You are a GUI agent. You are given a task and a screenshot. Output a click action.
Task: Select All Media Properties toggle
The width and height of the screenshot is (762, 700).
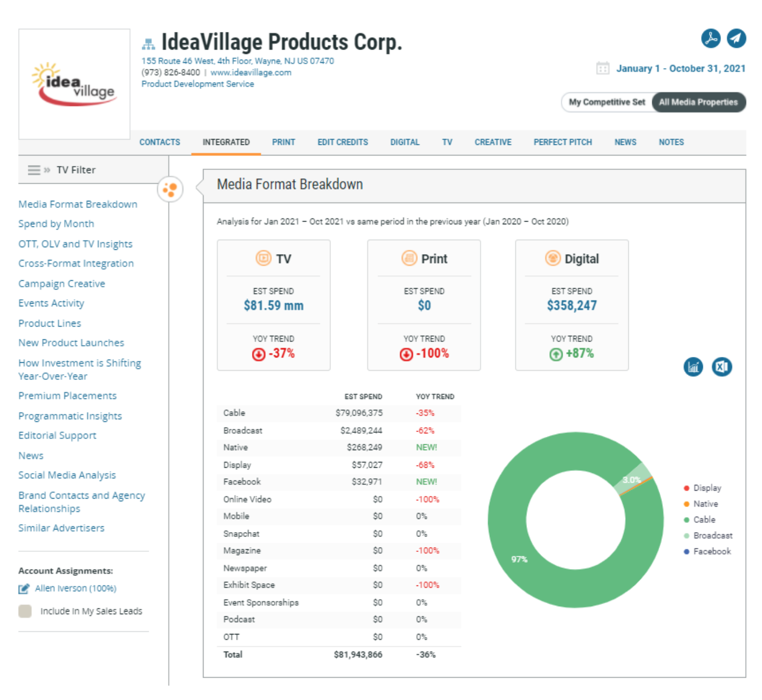[698, 102]
